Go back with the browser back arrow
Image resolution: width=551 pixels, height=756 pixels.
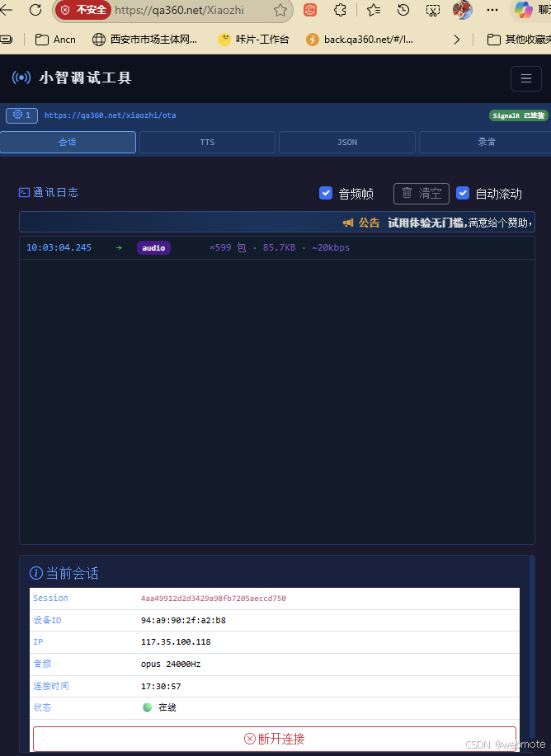7,10
